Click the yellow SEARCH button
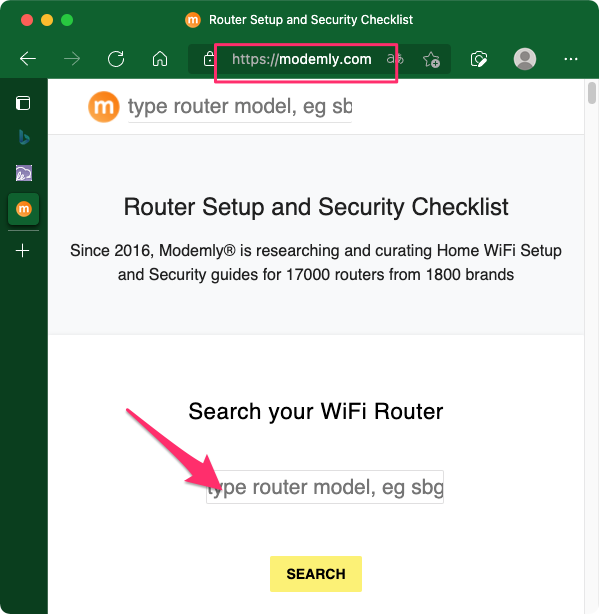 (x=316, y=574)
